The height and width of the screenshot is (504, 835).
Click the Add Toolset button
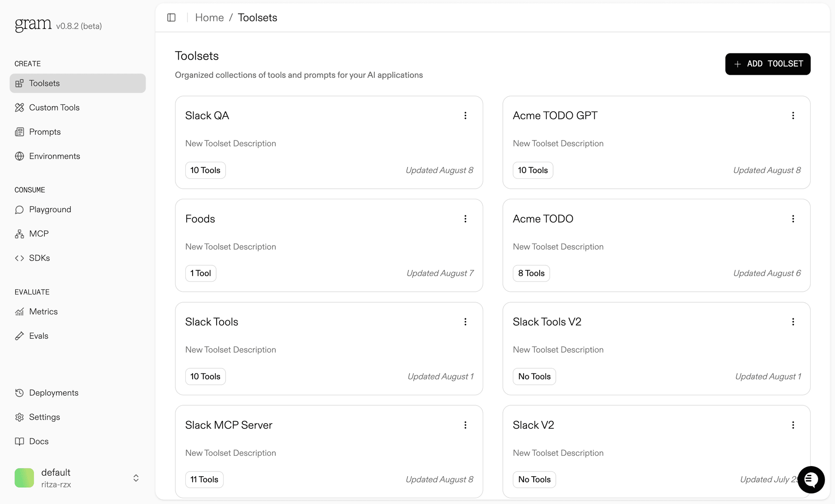[768, 64]
